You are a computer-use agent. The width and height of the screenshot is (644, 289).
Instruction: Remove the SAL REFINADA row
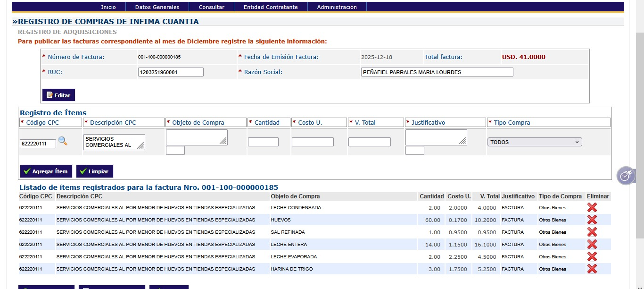[592, 232]
